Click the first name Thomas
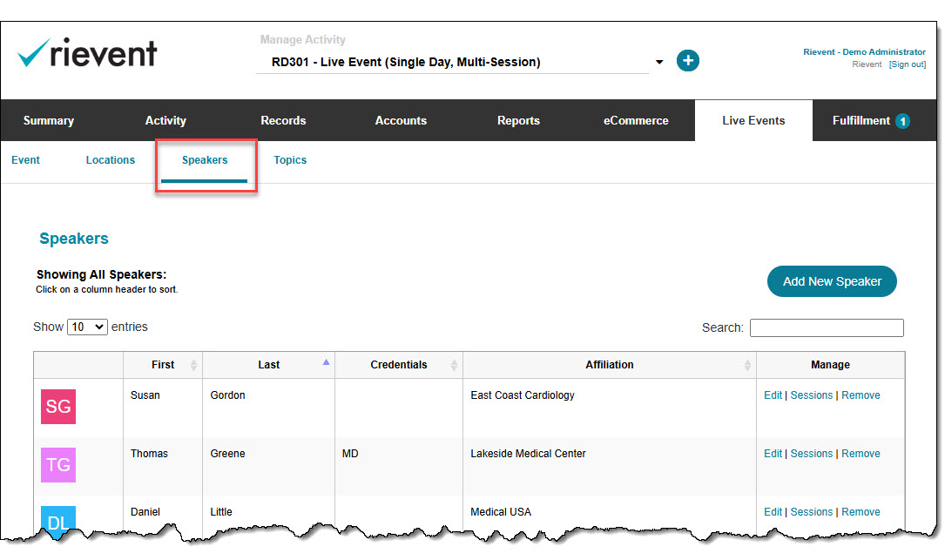Screen dimensions: 945x560 click(149, 454)
